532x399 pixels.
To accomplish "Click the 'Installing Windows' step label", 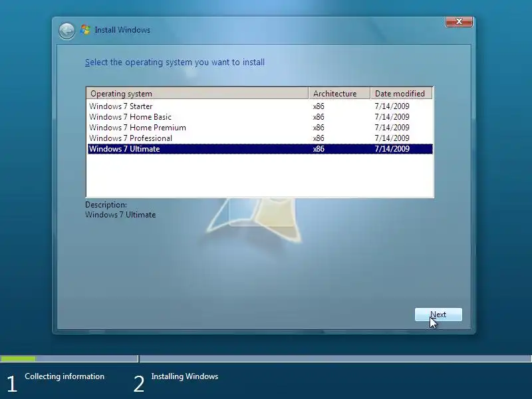I will tap(185, 376).
